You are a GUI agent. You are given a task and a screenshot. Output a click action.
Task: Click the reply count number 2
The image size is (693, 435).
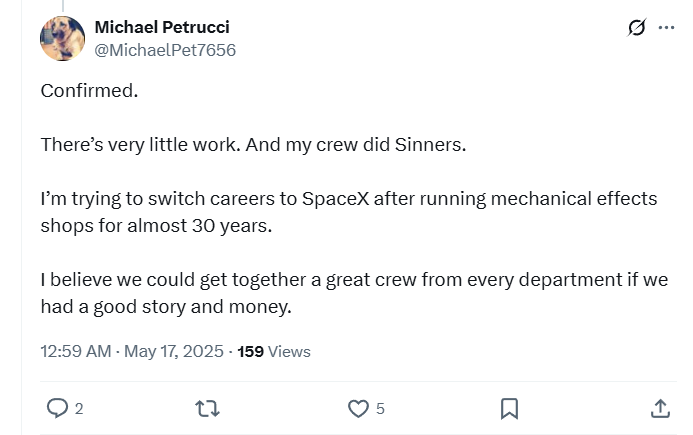(x=79, y=408)
